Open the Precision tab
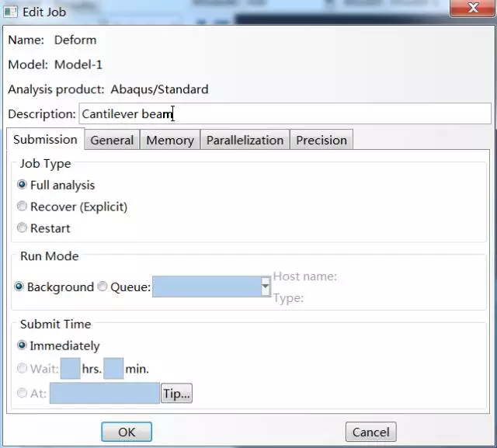The image size is (497, 448). (x=321, y=140)
